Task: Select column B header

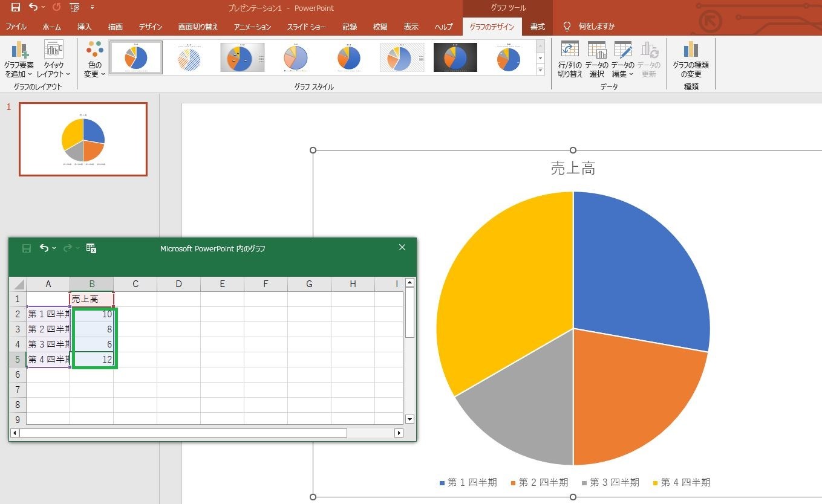Action: [92, 284]
